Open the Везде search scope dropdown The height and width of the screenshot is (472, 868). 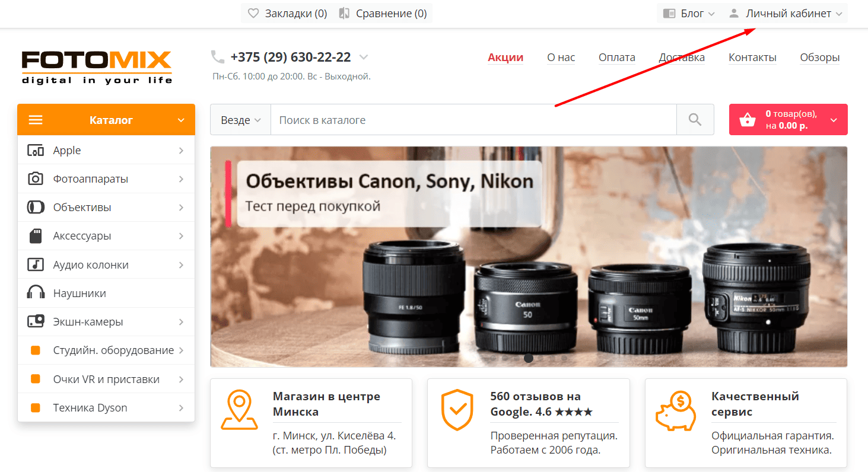[x=240, y=120]
